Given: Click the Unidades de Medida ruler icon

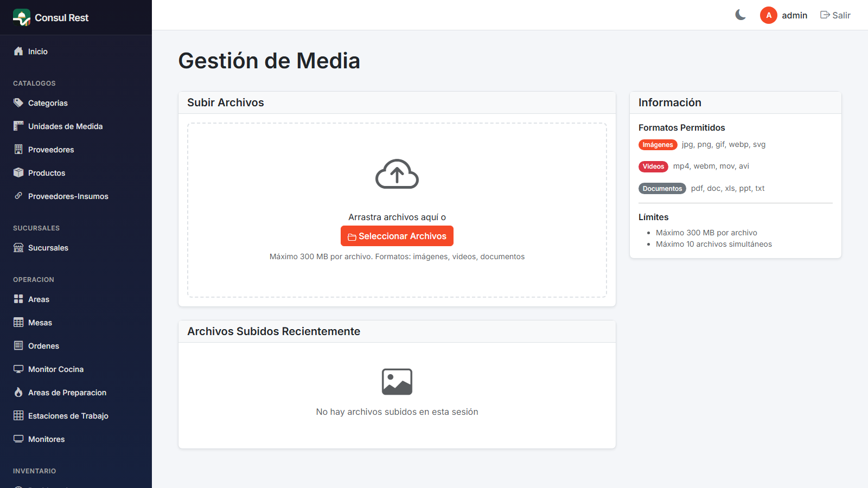Looking at the screenshot, I should coord(18,126).
